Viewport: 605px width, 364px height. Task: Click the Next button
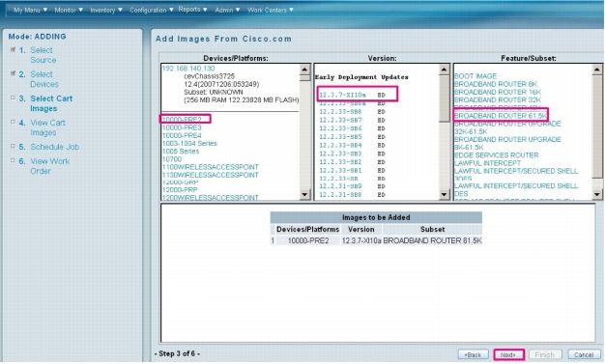(508, 354)
